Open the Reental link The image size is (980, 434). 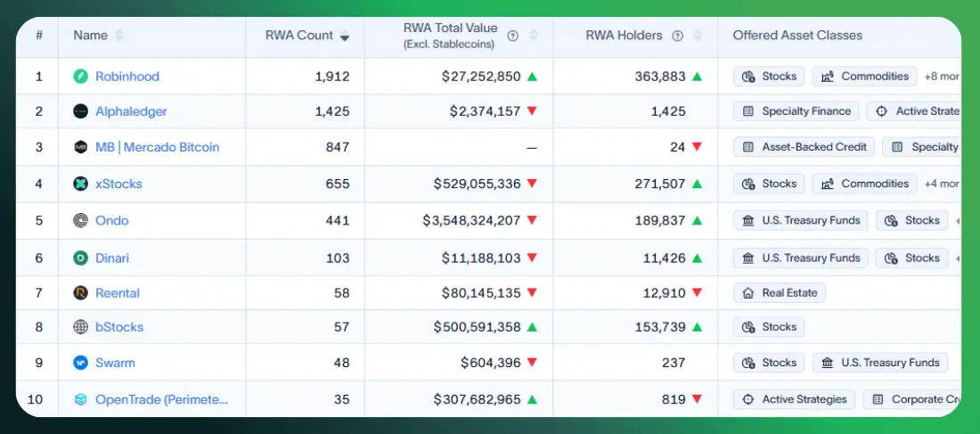coord(118,292)
